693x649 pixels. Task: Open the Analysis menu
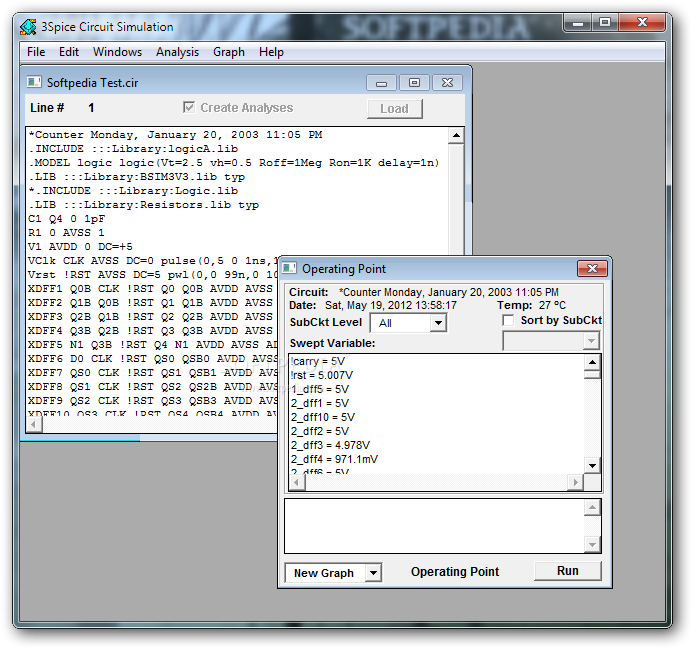[x=177, y=52]
